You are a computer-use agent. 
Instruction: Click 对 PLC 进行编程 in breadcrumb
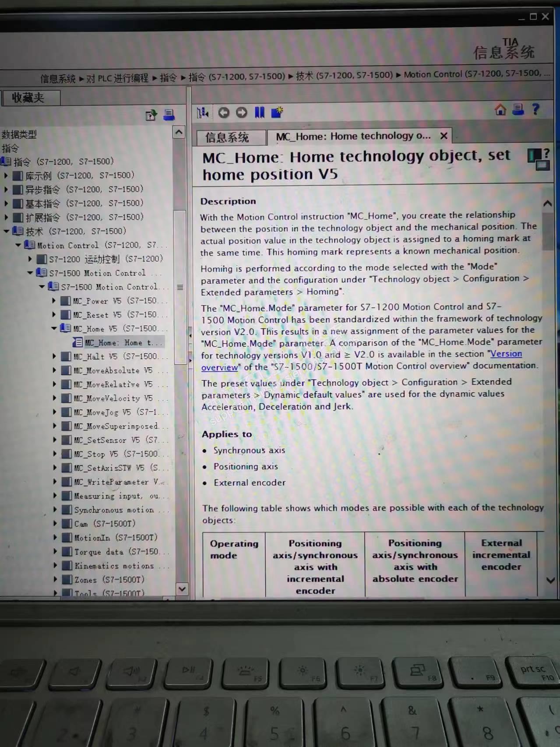(117, 78)
